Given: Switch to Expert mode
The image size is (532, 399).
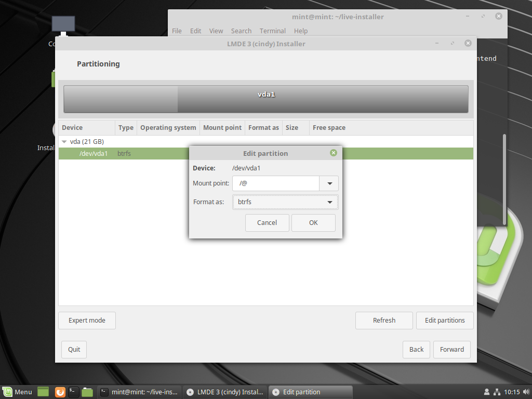Looking at the screenshot, I should (x=87, y=320).
